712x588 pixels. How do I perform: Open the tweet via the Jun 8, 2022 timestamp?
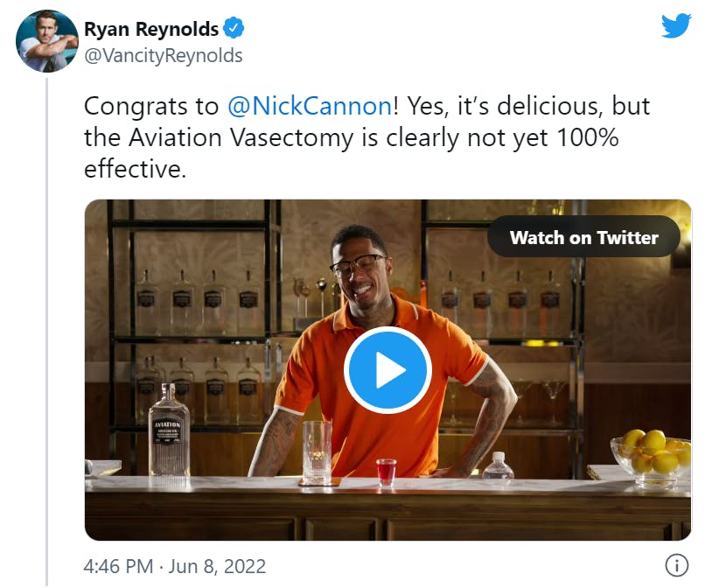[216, 566]
